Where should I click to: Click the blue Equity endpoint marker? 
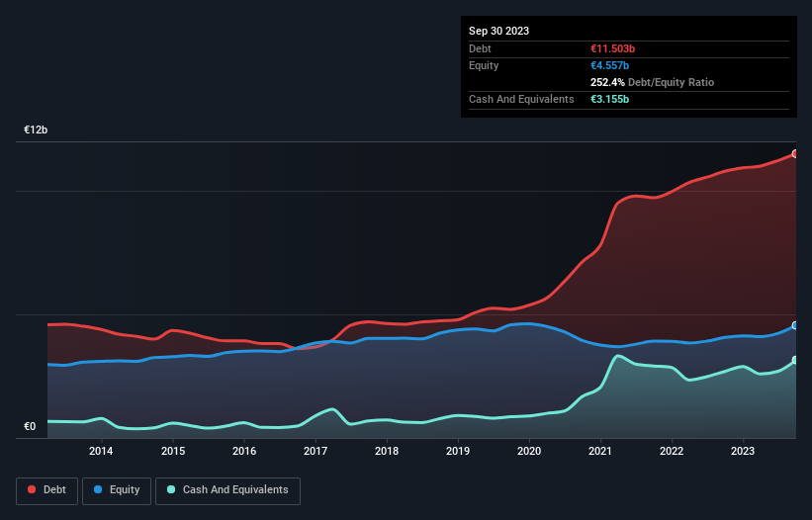click(x=795, y=325)
